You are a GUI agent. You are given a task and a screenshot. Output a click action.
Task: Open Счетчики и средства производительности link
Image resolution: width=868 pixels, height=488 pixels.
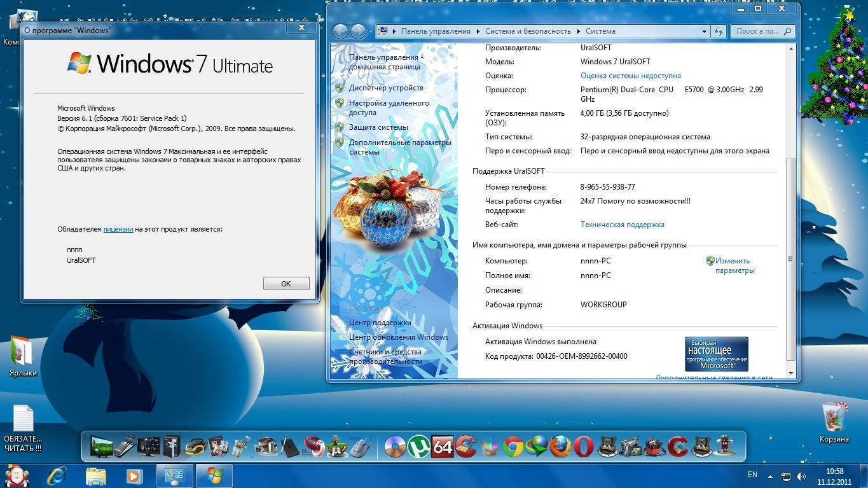[x=385, y=356]
